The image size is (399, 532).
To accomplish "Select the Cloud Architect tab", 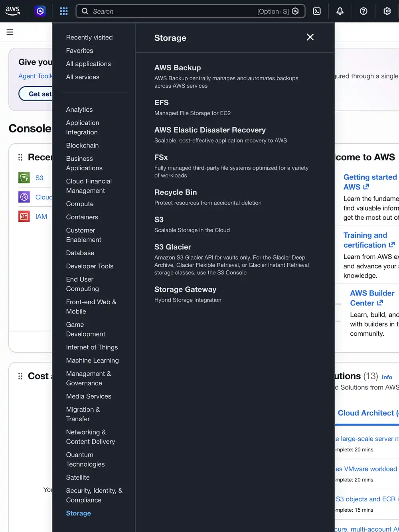I will 368,413.
